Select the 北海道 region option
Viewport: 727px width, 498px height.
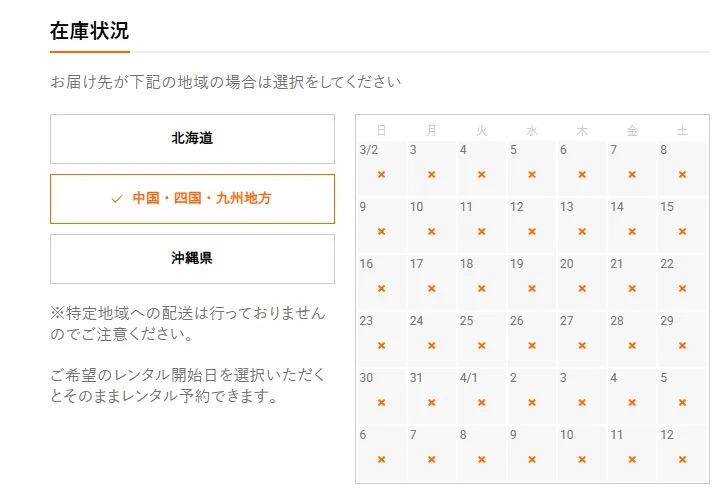click(x=192, y=139)
